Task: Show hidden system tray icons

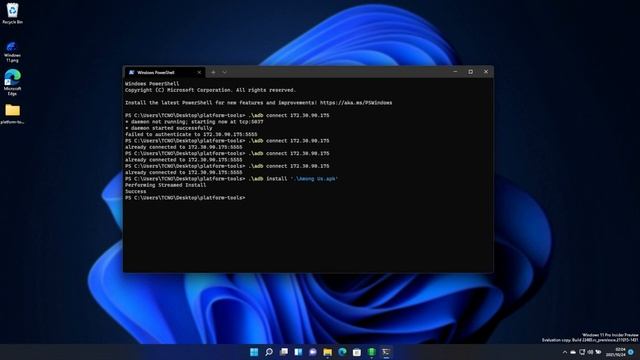Action: pyautogui.click(x=565, y=352)
